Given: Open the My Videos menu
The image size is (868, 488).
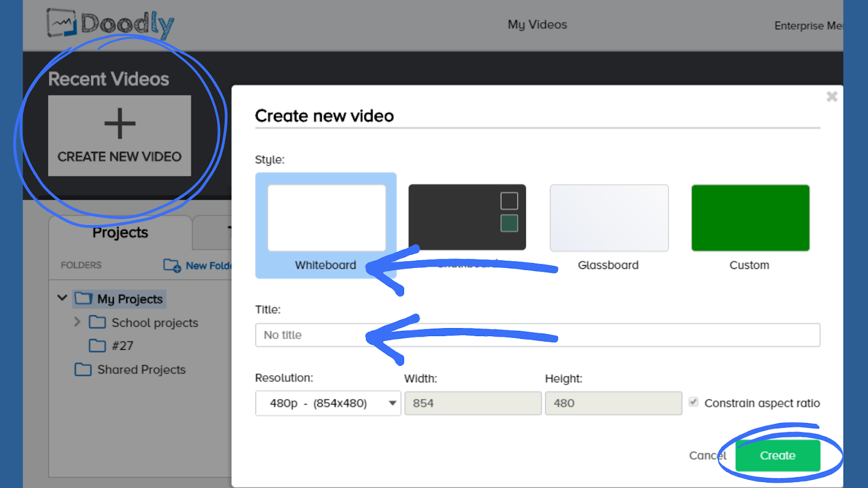Looking at the screenshot, I should point(537,24).
